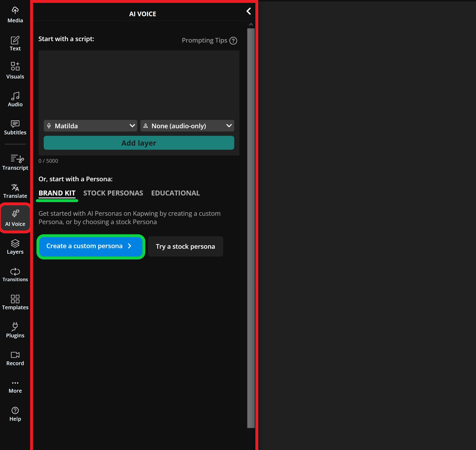Viewport: 476px width, 450px height.
Task: Open the Layers panel
Action: (15, 247)
